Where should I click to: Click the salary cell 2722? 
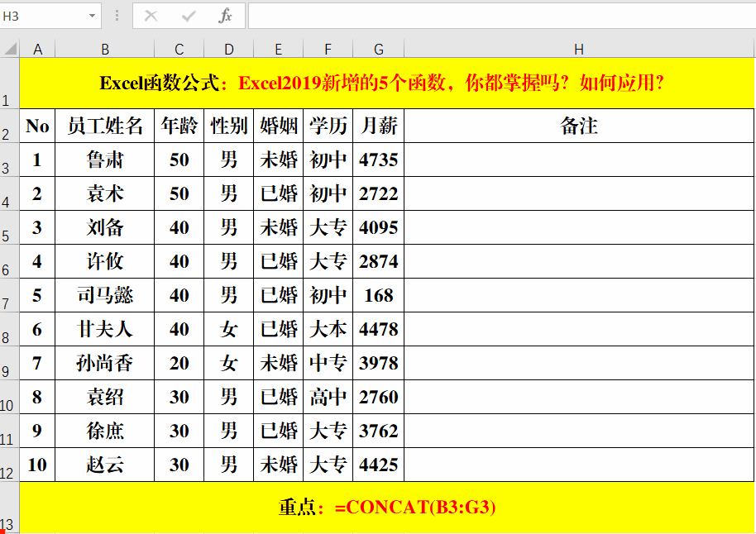(x=379, y=193)
